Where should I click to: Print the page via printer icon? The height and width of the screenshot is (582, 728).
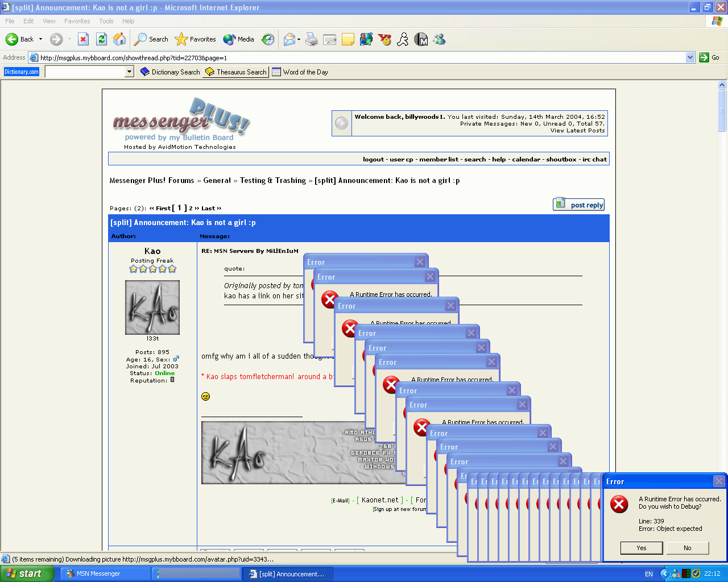pyautogui.click(x=312, y=39)
